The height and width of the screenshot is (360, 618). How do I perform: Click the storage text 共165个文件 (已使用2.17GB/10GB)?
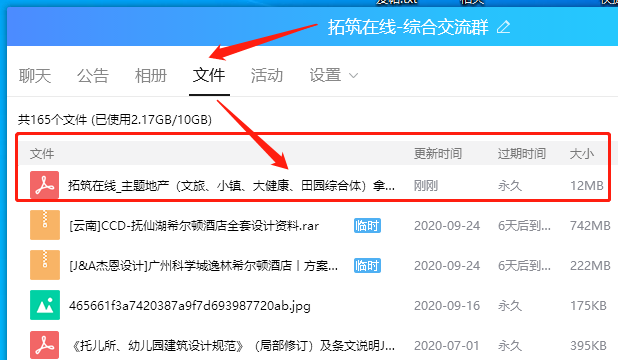115,119
